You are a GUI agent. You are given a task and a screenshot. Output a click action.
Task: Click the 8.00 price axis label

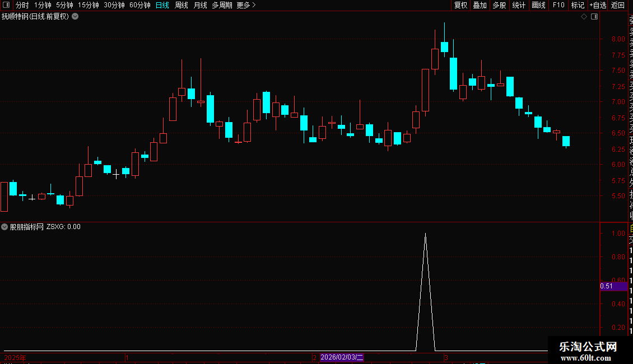coord(618,39)
